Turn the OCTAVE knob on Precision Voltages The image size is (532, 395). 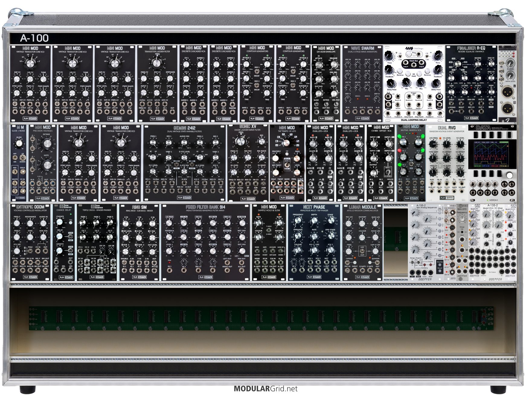coord(47,144)
